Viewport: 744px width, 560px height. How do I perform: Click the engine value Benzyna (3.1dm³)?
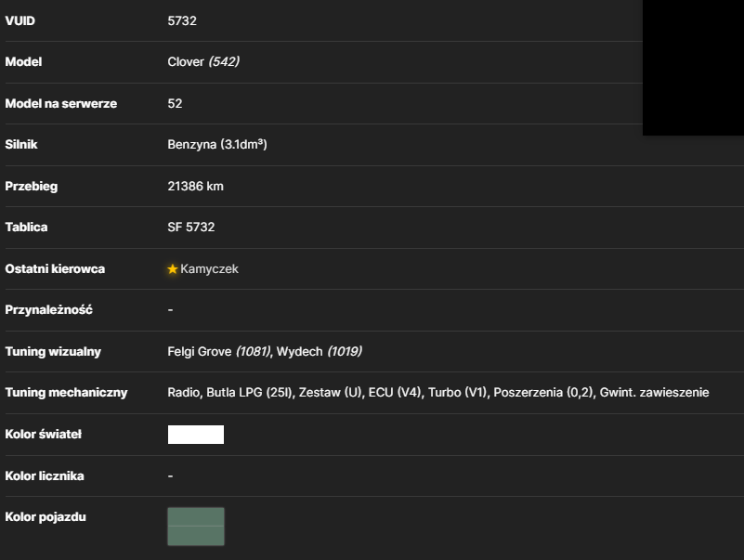click(x=217, y=144)
